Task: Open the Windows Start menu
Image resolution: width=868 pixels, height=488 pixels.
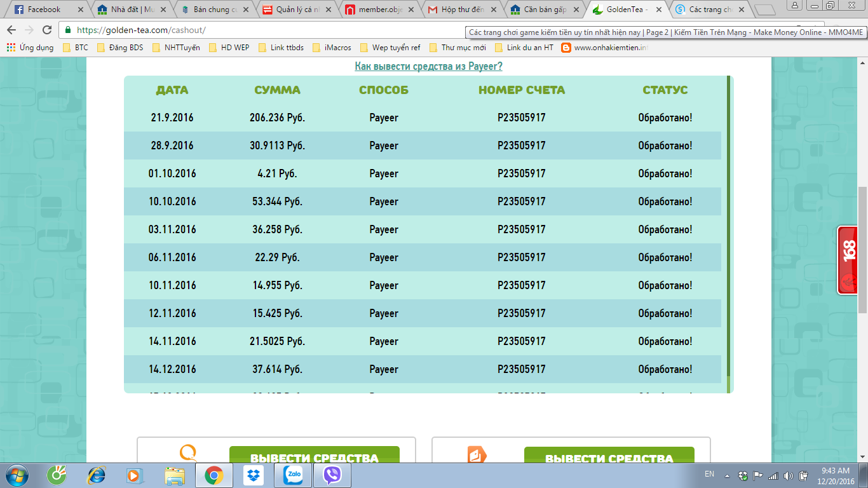Action: [15, 475]
